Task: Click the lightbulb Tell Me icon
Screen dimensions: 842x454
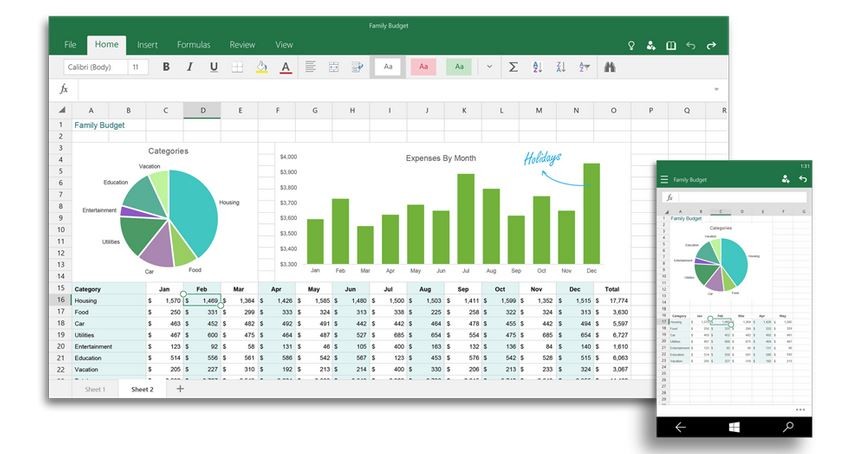Action: tap(631, 45)
